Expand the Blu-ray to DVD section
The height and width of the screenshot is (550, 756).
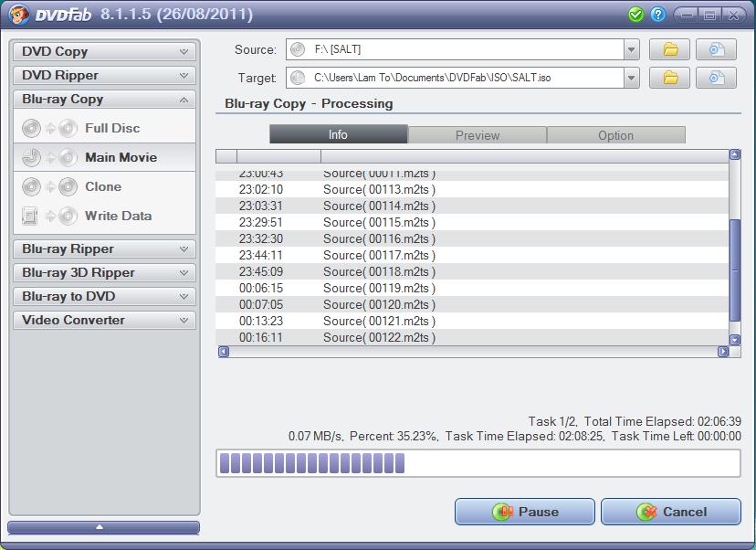tap(104, 296)
